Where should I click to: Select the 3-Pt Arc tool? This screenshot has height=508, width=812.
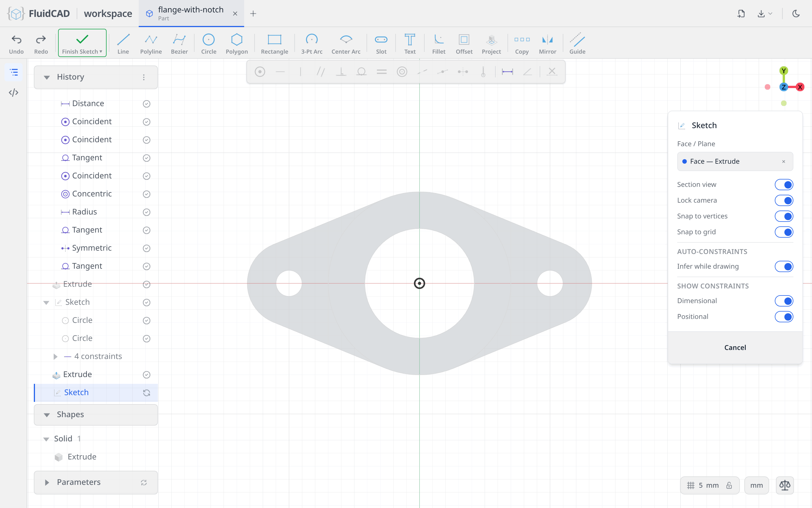(312, 44)
